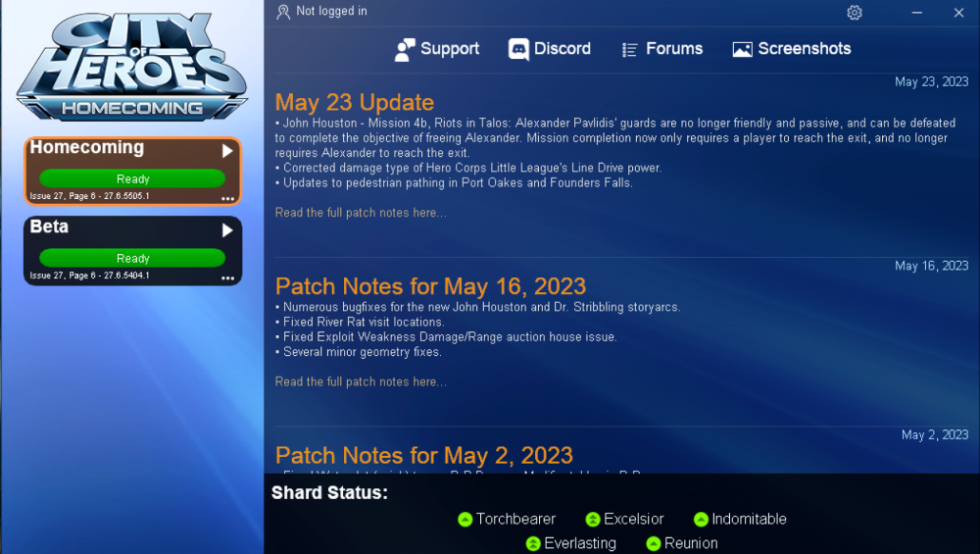Open Homecoming profile three-dot options

click(227, 199)
